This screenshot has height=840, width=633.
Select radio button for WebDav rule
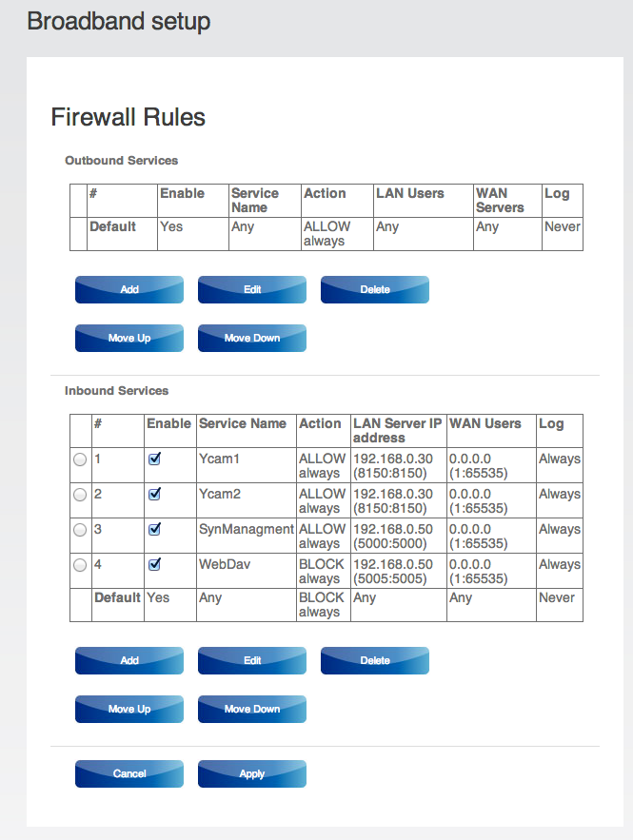tap(80, 565)
